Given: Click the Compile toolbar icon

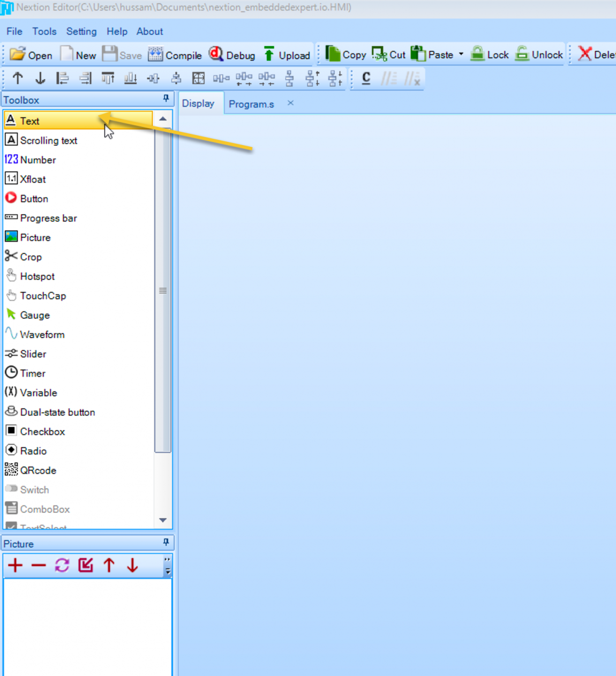Looking at the screenshot, I should click(x=155, y=55).
